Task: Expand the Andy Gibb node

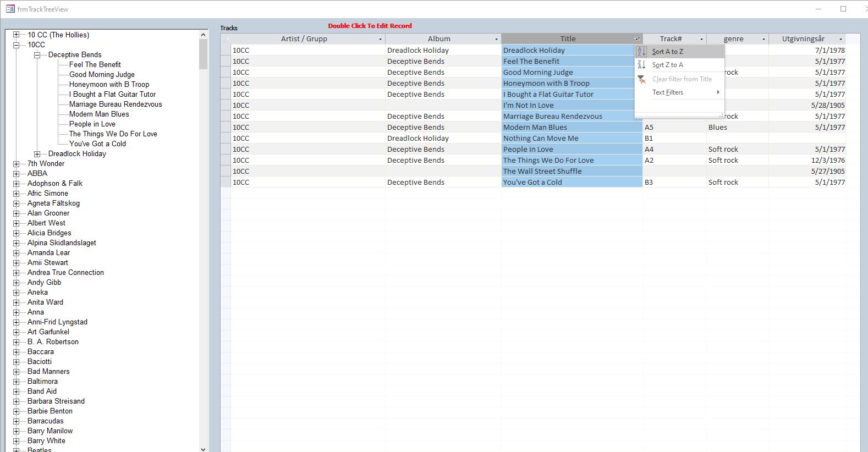Action: pyautogui.click(x=16, y=283)
